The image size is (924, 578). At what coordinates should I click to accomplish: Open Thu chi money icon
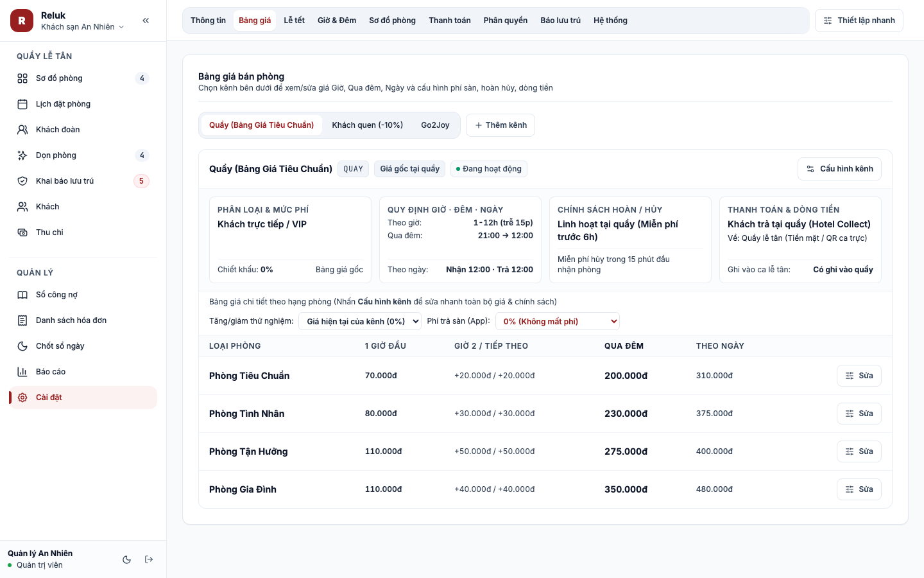[x=22, y=232]
